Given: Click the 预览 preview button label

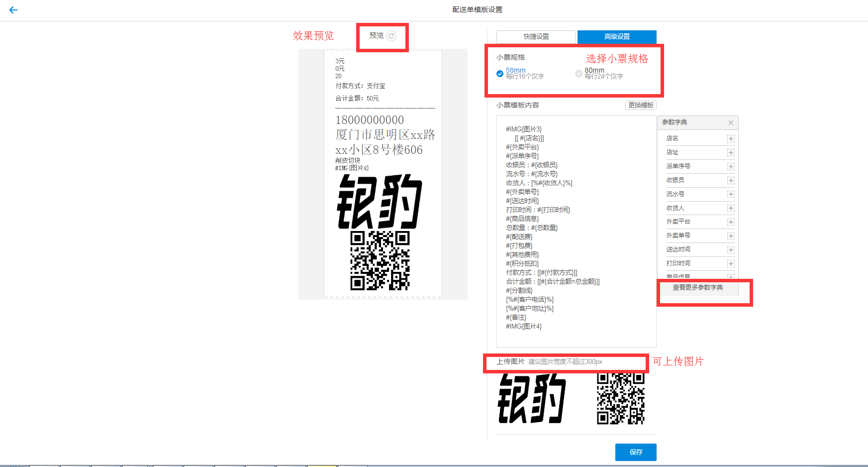Looking at the screenshot, I should pos(377,36).
